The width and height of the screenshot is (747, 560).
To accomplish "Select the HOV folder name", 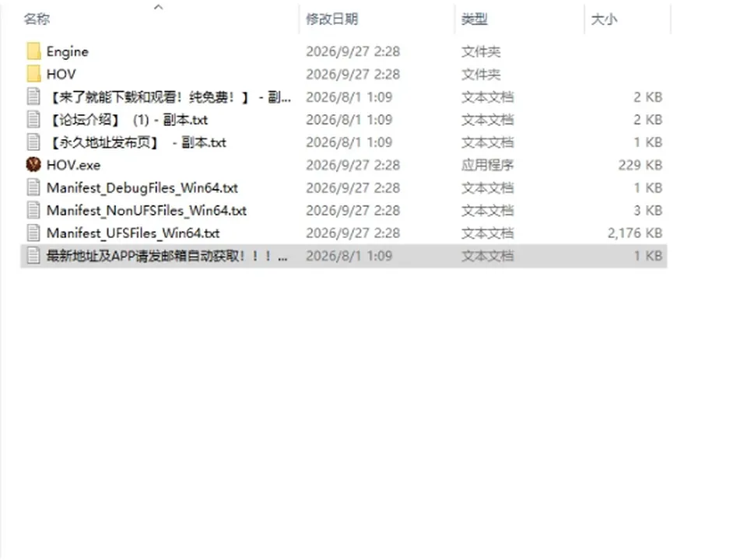I will 61,75.
